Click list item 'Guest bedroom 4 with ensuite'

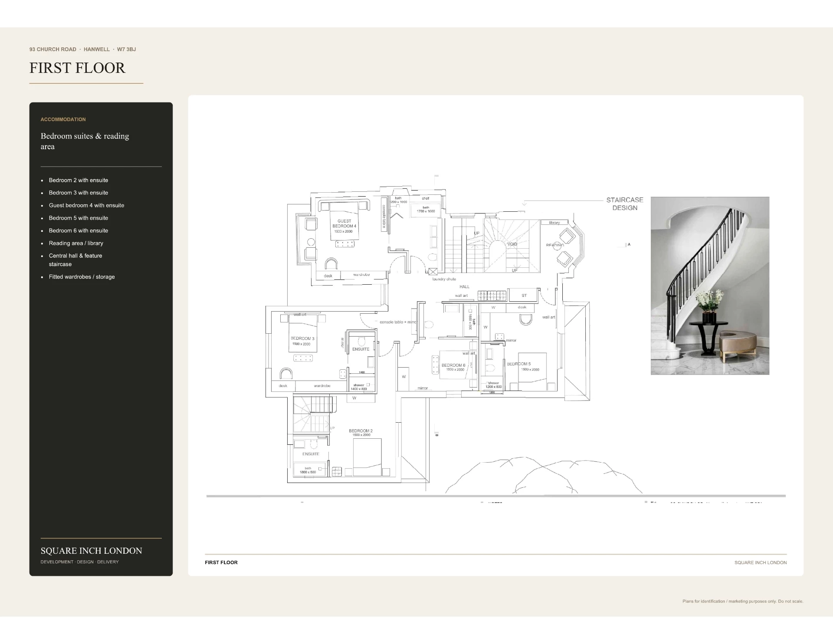[86, 205]
